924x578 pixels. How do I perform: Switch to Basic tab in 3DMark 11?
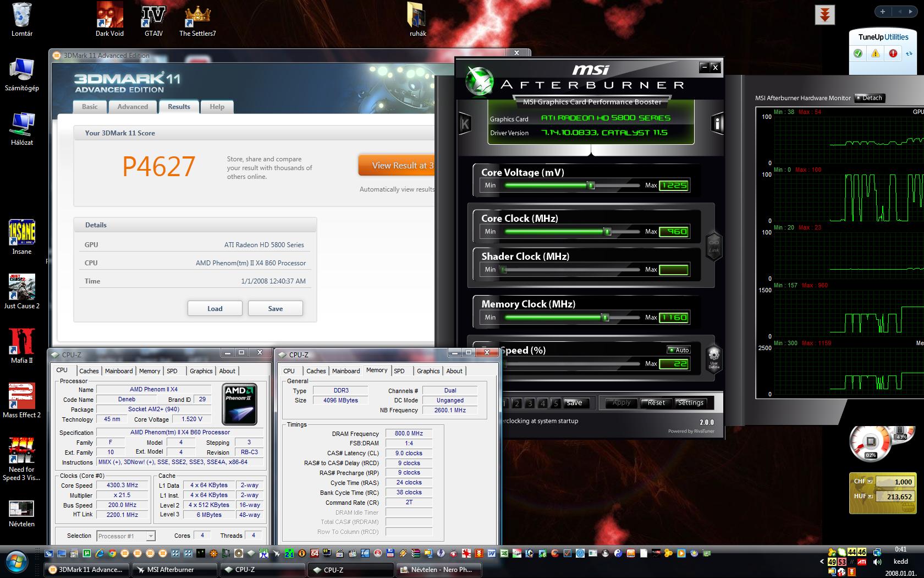(90, 107)
